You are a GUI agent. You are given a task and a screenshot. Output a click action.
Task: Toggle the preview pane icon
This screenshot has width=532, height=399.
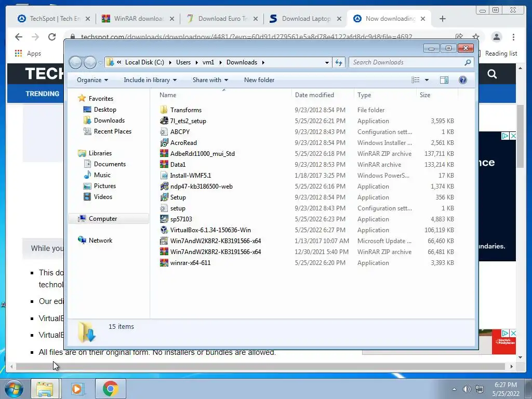(x=444, y=79)
